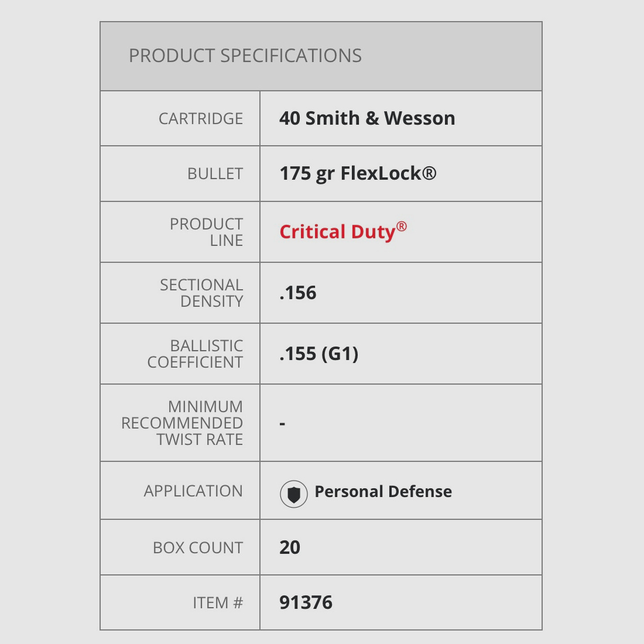This screenshot has width=644, height=644.
Task: Click the 175 gr FlexLock bullet value
Action: (358, 173)
